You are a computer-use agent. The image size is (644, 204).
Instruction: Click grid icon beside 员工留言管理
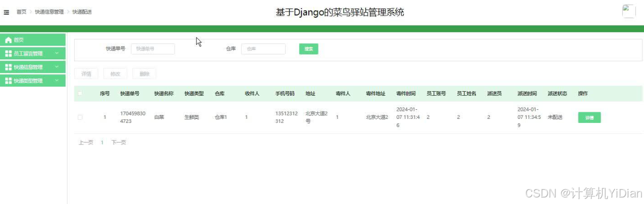pyautogui.click(x=8, y=53)
